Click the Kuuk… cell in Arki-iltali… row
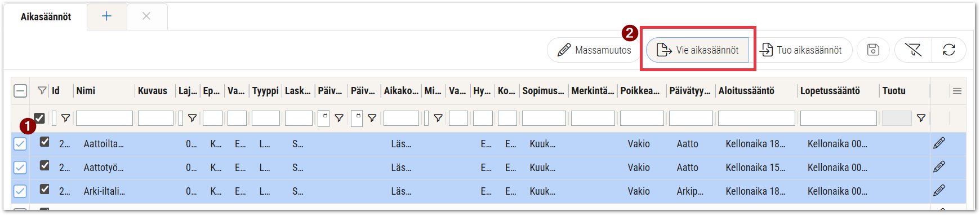The image size is (980, 215). pyautogui.click(x=542, y=191)
